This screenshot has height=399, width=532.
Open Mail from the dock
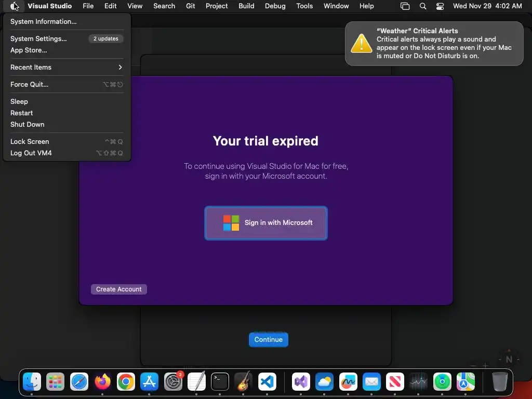point(371,382)
